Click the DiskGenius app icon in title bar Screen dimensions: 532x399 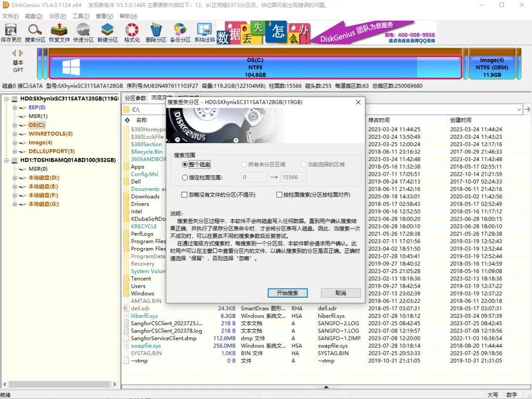[5, 5]
